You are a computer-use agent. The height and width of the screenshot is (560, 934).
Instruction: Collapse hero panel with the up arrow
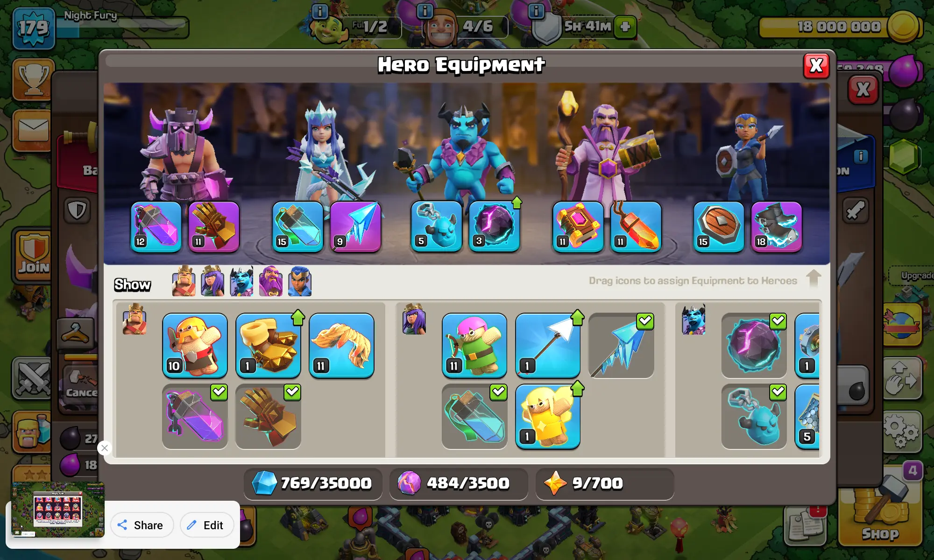(814, 279)
